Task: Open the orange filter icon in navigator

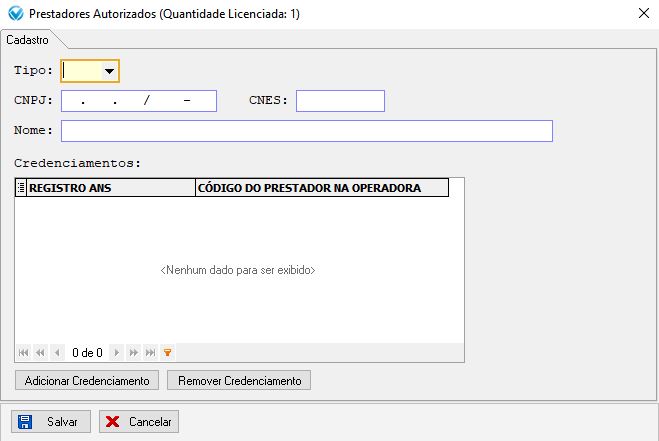Action: pyautogui.click(x=167, y=352)
